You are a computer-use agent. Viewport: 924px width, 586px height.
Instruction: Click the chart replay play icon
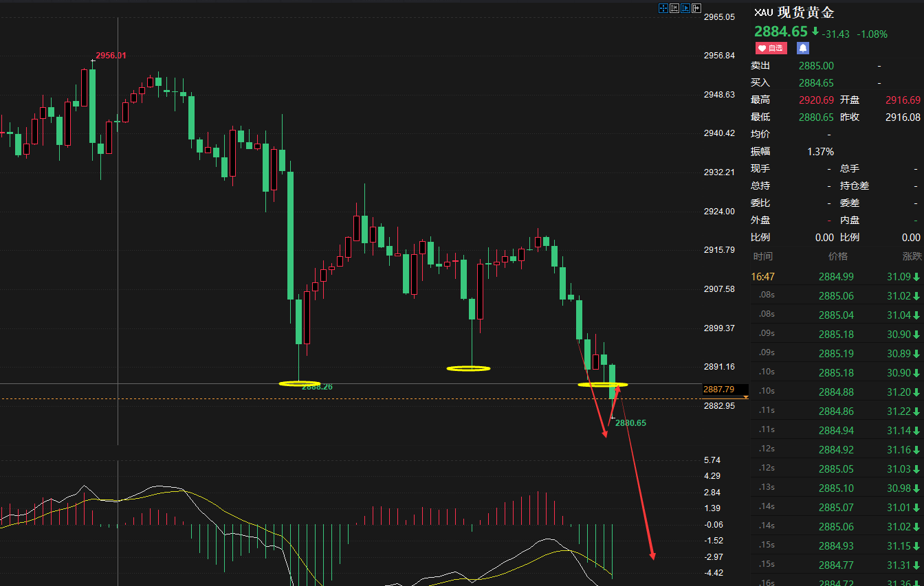tap(685, 8)
